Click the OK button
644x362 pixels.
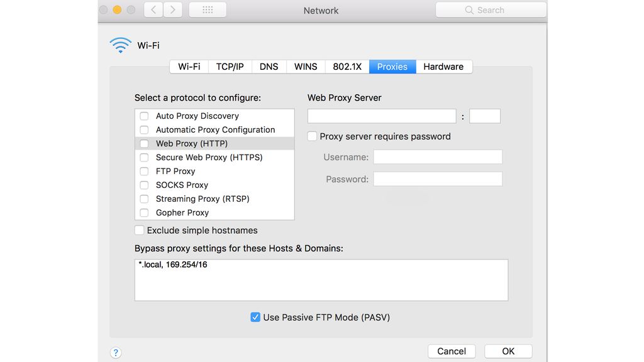click(508, 351)
